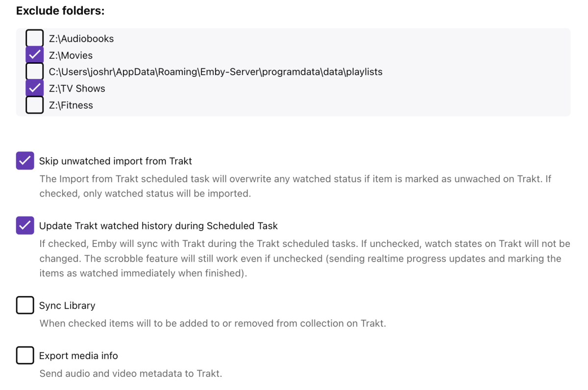The image size is (588, 390).
Task: Untick Update Trakt watched history checkbox
Action: (25, 225)
